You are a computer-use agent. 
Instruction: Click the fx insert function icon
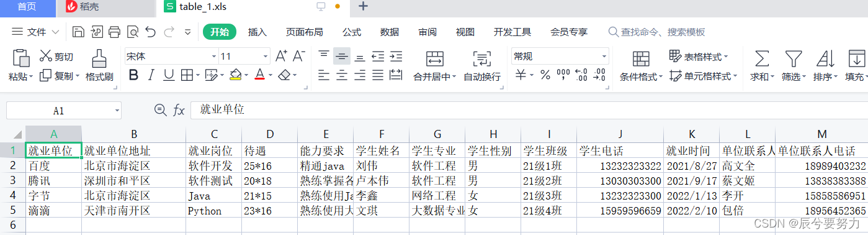click(179, 110)
